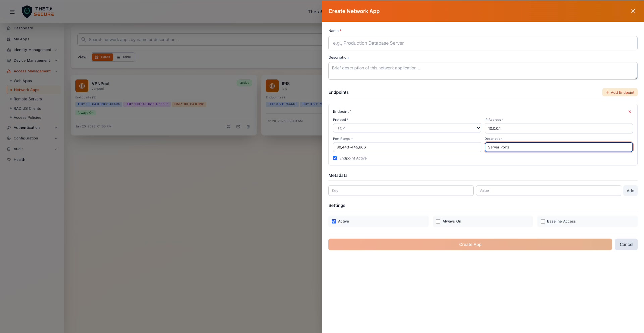Open Dashboard from the sidebar
The height and width of the screenshot is (333, 644).
[x=23, y=28]
